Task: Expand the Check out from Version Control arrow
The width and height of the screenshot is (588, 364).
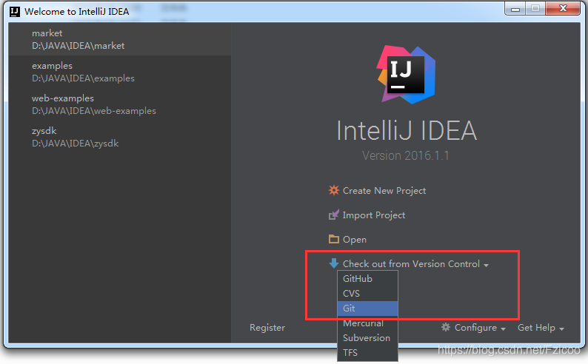Action: coord(486,265)
